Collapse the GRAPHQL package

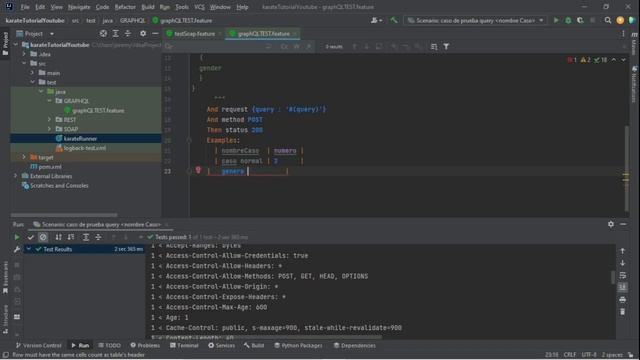coord(49,100)
